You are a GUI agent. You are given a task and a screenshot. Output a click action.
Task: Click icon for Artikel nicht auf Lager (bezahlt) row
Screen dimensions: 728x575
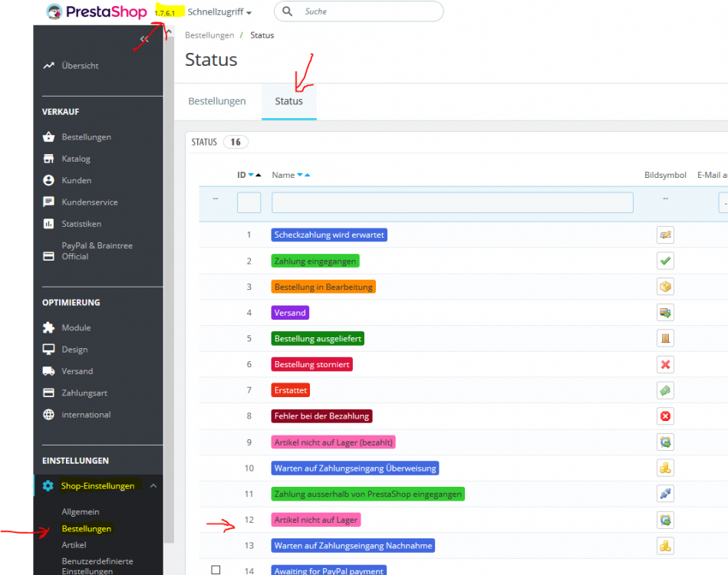click(x=665, y=442)
